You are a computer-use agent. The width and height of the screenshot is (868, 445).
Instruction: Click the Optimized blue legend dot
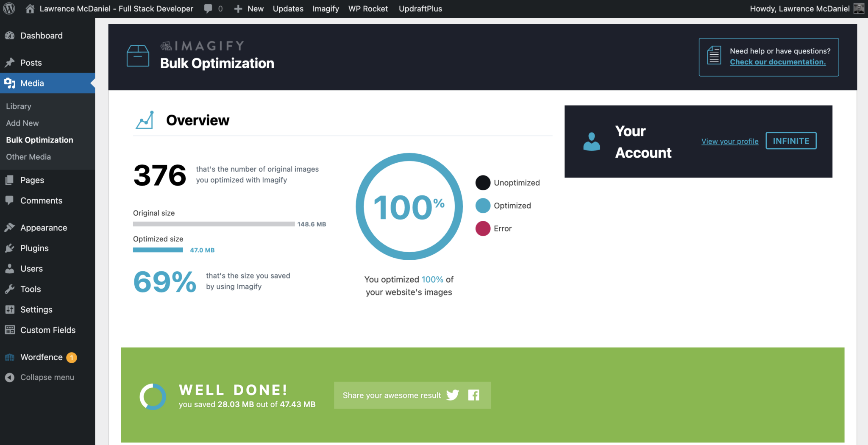(x=483, y=206)
